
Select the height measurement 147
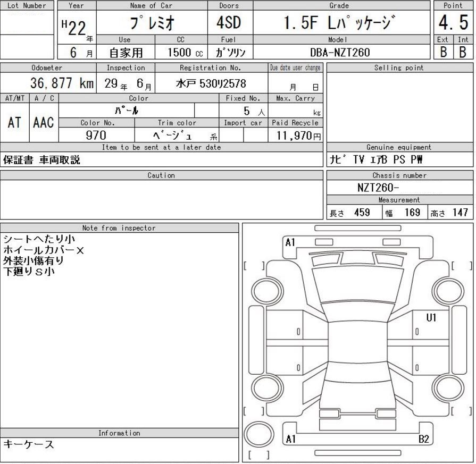460,212
